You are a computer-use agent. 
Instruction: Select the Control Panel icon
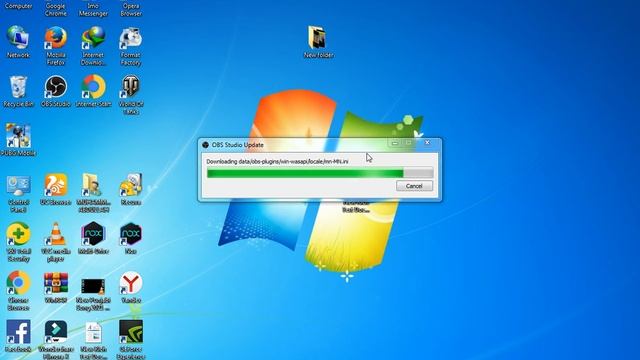point(18,193)
